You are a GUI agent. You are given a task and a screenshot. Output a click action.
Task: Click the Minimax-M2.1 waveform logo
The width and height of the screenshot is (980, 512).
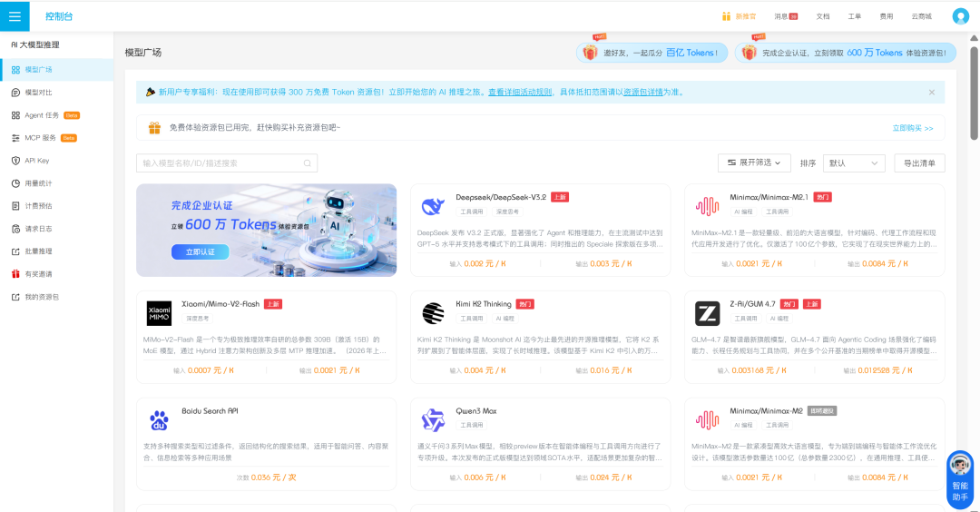click(x=707, y=206)
